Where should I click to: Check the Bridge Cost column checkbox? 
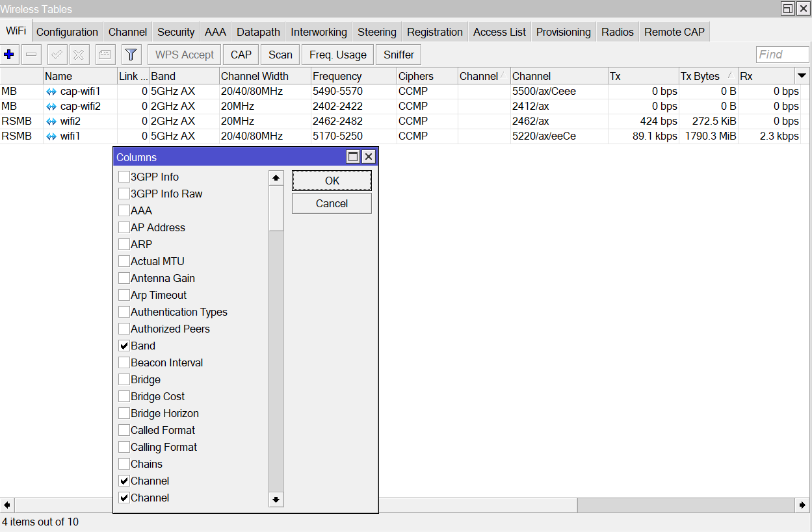[124, 396]
